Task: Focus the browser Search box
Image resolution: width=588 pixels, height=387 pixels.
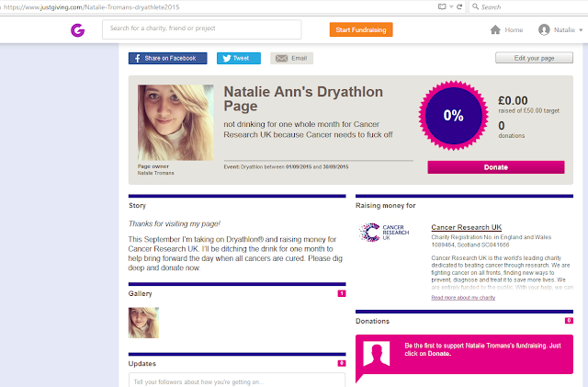Action: 531,6
